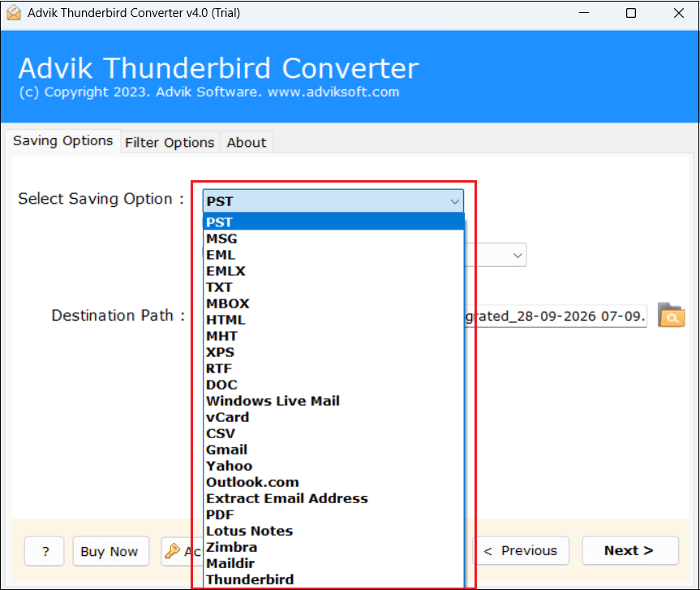The image size is (700, 590).
Task: Choose PDF from the dropdown list
Action: (x=334, y=515)
